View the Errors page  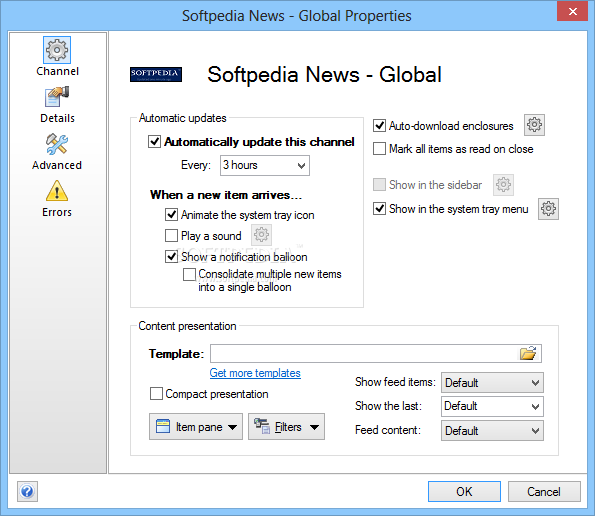point(57,198)
